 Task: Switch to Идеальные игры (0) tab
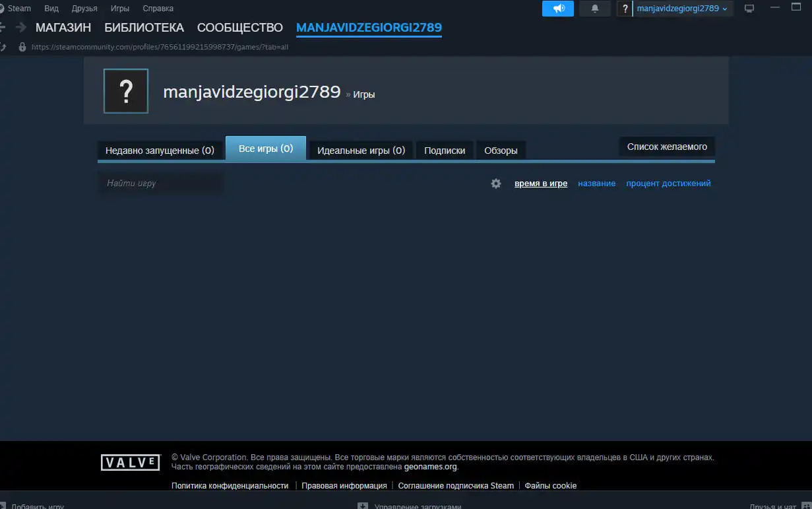point(361,151)
